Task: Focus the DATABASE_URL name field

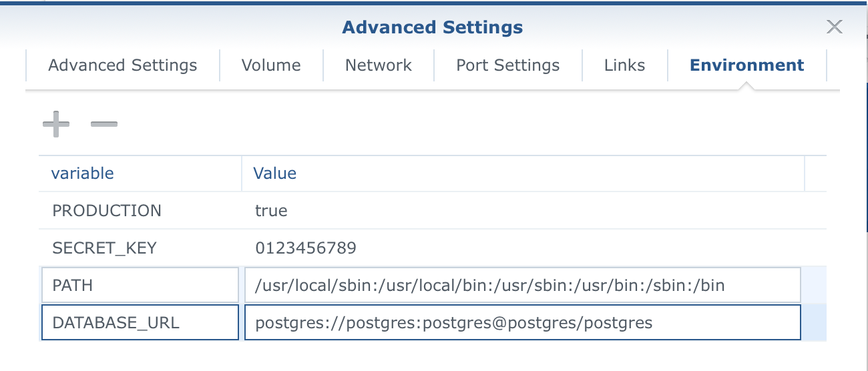Action: (140, 323)
